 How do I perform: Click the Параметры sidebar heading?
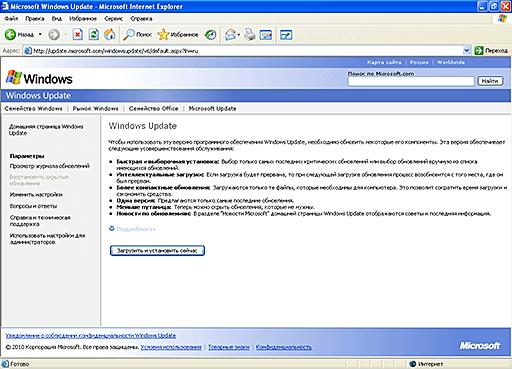[27, 156]
